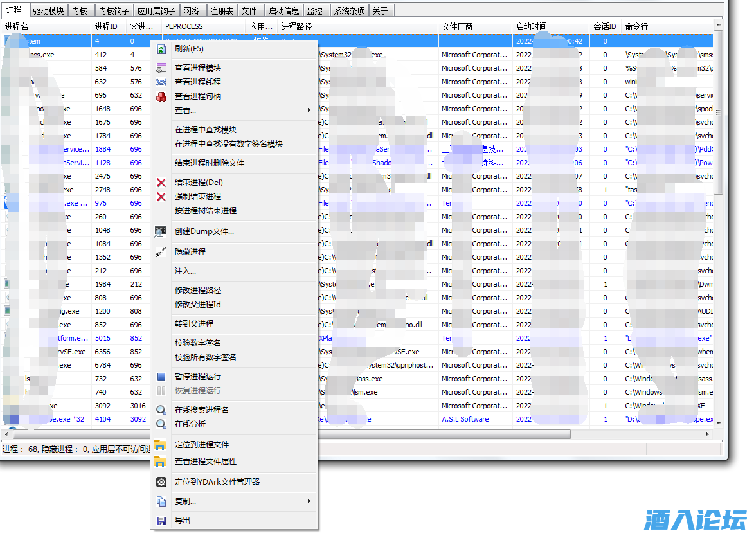Click the gear icon for 定位到YDArk文件管理器
The height and width of the screenshot is (547, 756).
[x=161, y=482]
